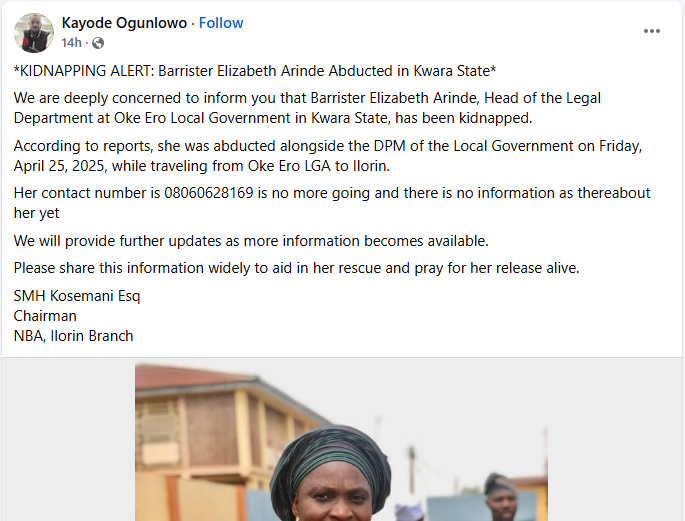Open the 14h post timestamp

point(71,43)
